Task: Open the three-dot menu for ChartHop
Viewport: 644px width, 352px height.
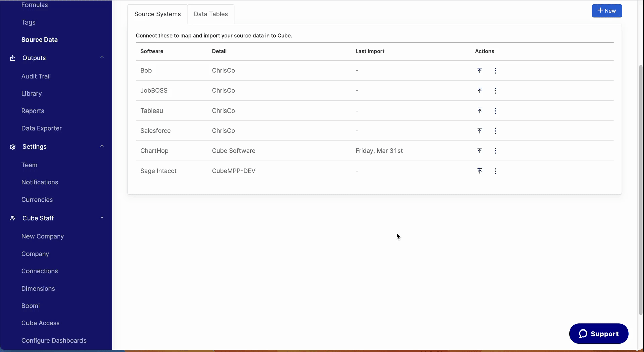Action: 495,151
